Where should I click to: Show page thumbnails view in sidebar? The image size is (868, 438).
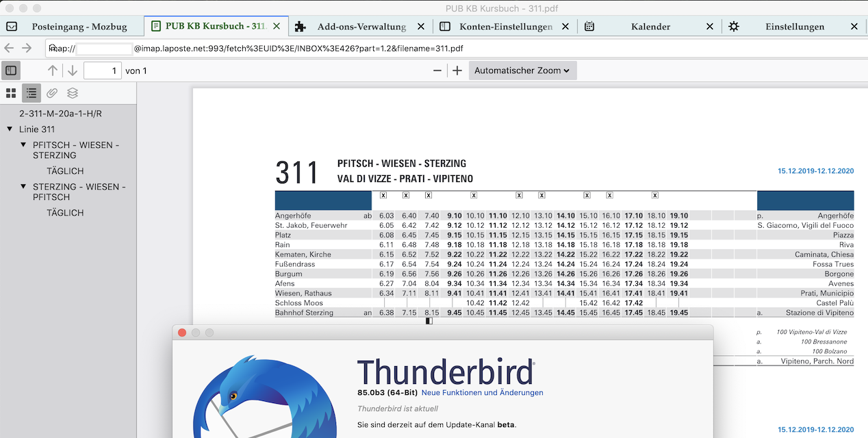tap(11, 93)
